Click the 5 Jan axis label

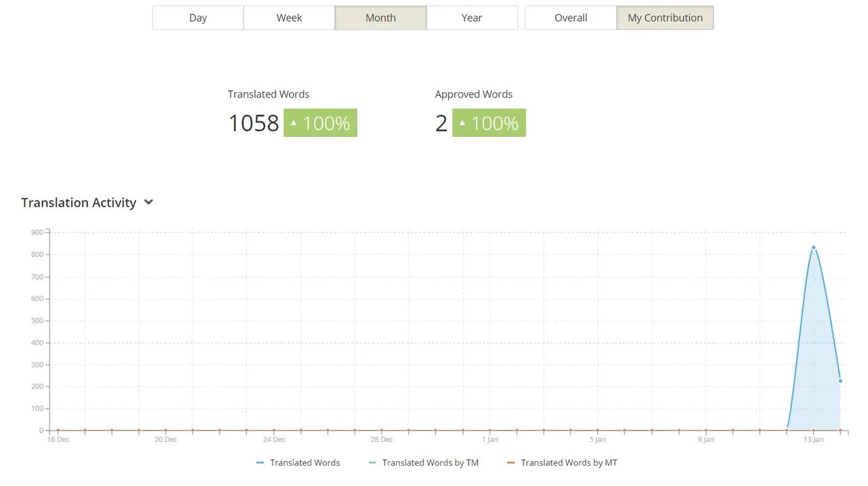[x=597, y=439]
